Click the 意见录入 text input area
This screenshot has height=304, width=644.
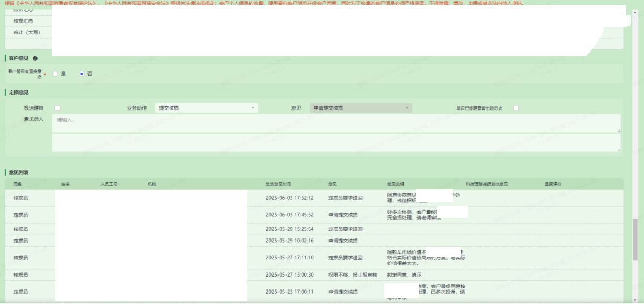335,123
